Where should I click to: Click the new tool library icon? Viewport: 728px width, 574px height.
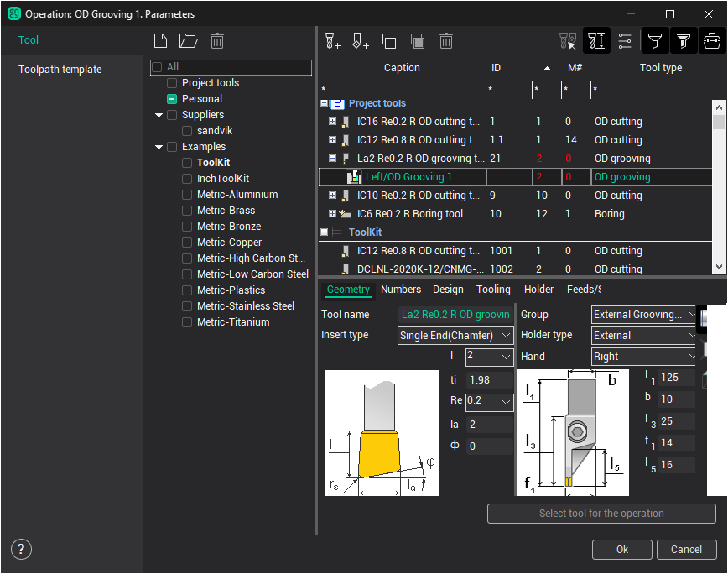[x=161, y=40]
